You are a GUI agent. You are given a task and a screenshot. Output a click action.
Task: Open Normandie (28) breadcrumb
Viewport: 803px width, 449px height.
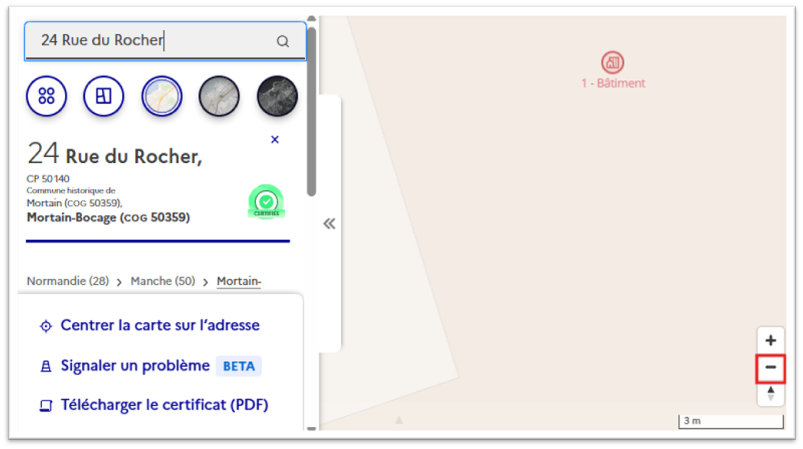[x=67, y=282]
